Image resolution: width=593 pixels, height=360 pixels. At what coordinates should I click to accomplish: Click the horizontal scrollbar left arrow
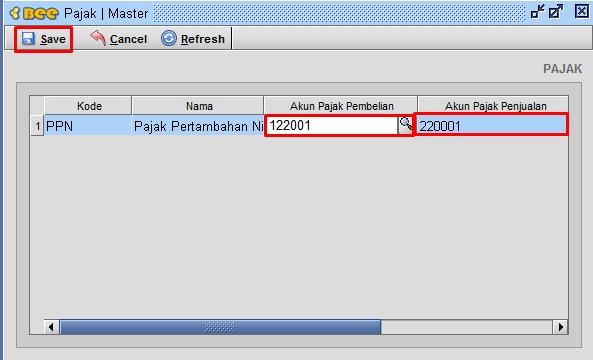pos(51,327)
